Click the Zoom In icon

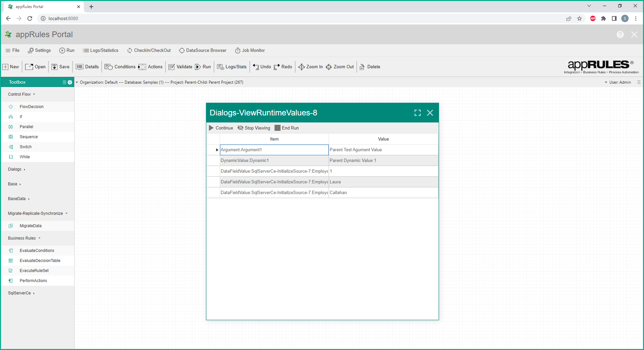click(301, 67)
